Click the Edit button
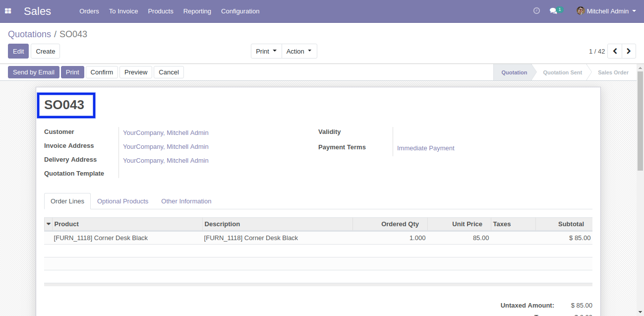 pyautogui.click(x=18, y=51)
